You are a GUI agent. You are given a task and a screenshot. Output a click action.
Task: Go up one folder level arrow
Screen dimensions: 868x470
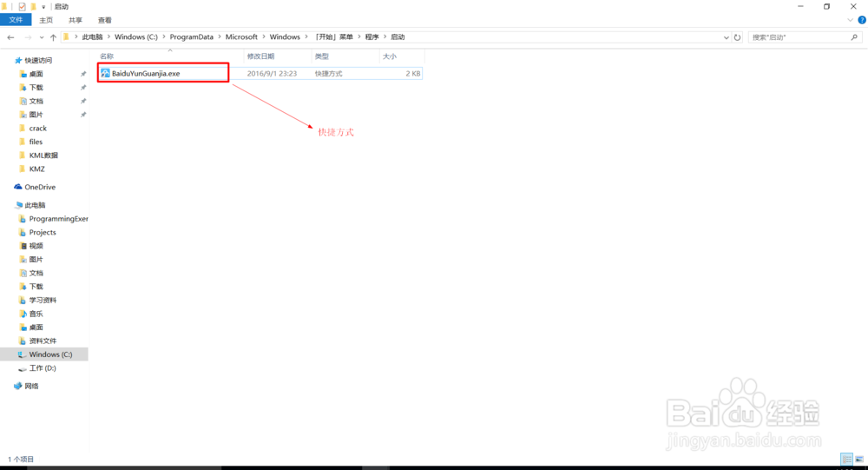point(53,37)
